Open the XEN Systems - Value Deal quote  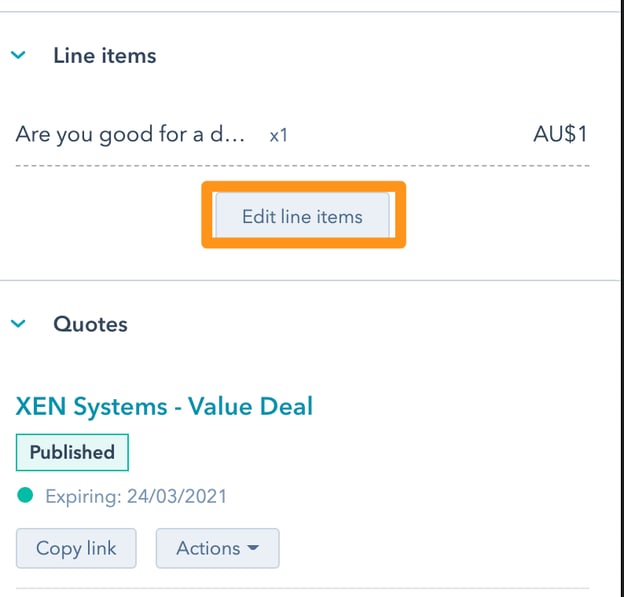165,406
